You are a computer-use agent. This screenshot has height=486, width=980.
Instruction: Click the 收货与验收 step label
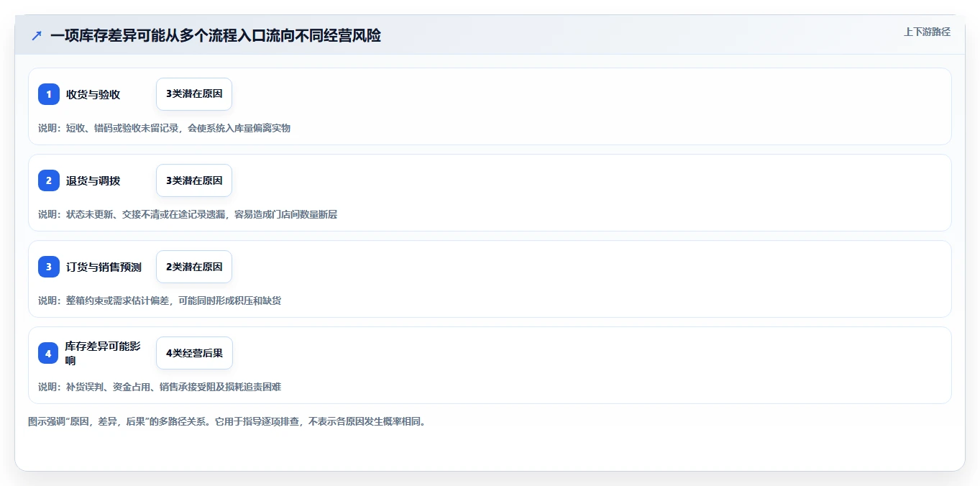coord(93,94)
